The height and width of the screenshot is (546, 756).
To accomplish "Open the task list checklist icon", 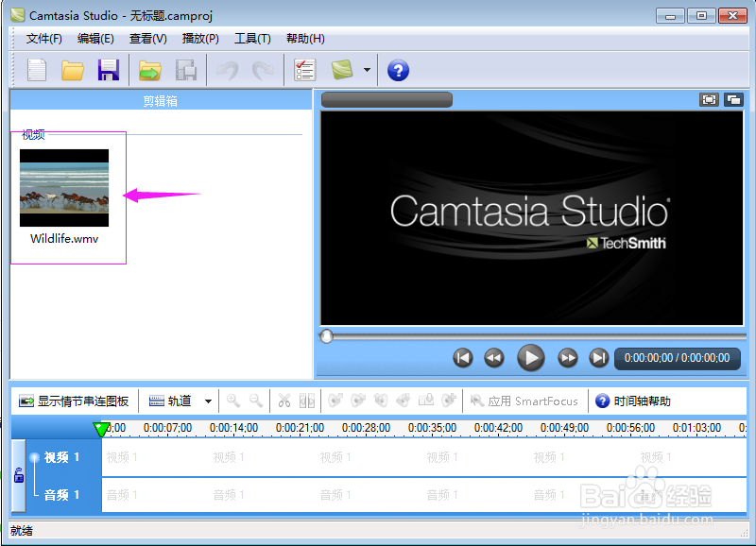I will pyautogui.click(x=304, y=70).
